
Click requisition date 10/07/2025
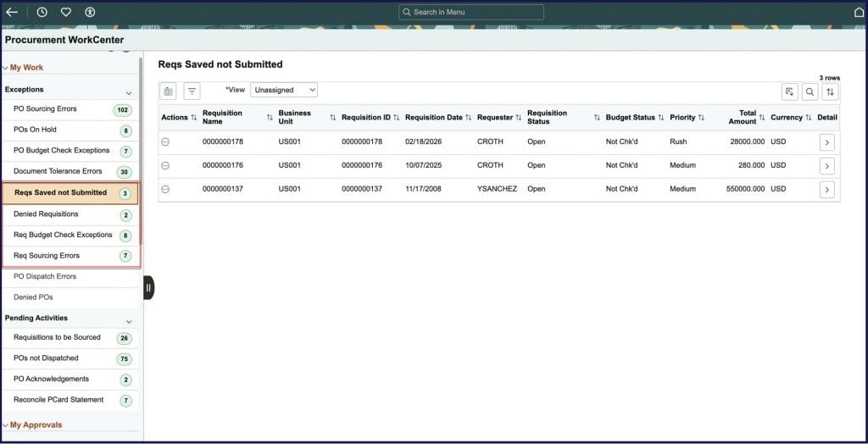424,165
